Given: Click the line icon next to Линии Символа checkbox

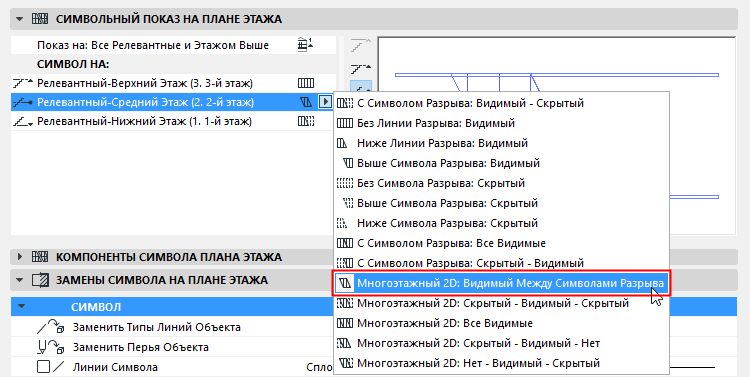Looking at the screenshot, I should coord(58,367).
